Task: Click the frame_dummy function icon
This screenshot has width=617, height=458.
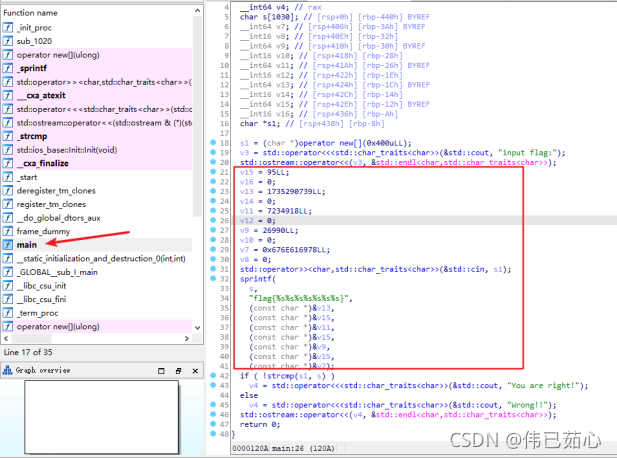Action: (7, 231)
